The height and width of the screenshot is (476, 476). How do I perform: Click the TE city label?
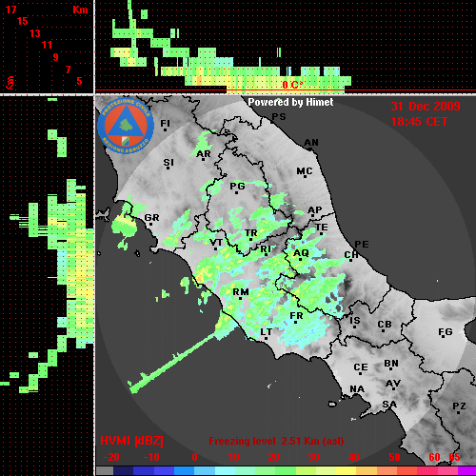[x=322, y=228]
